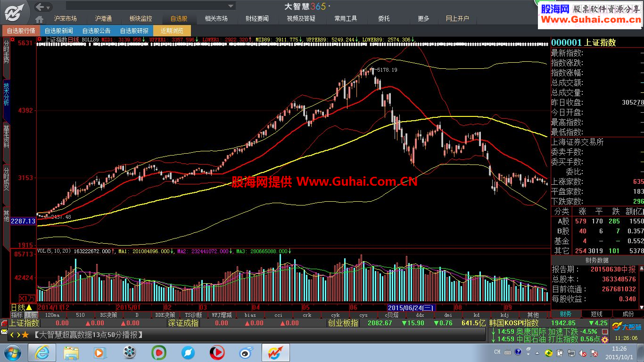644x362 pixels.
Task: Switch to the 自选股公告 tab
Action: [x=96, y=31]
